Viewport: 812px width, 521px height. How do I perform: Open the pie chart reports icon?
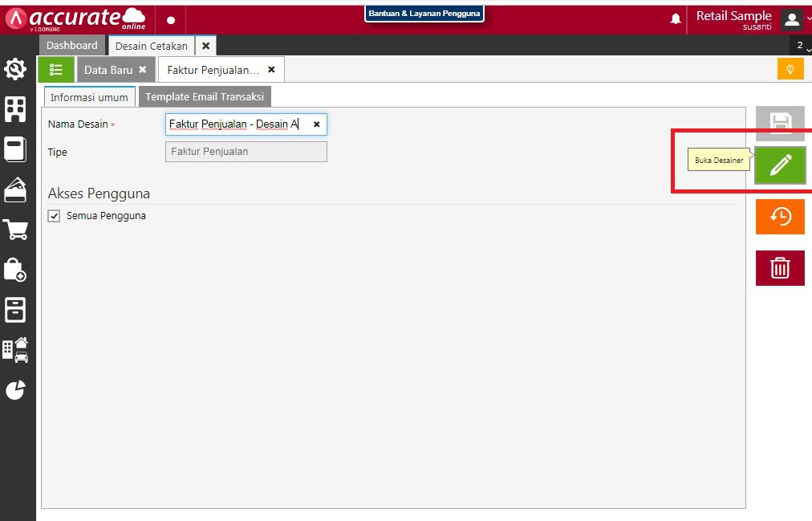tap(15, 389)
